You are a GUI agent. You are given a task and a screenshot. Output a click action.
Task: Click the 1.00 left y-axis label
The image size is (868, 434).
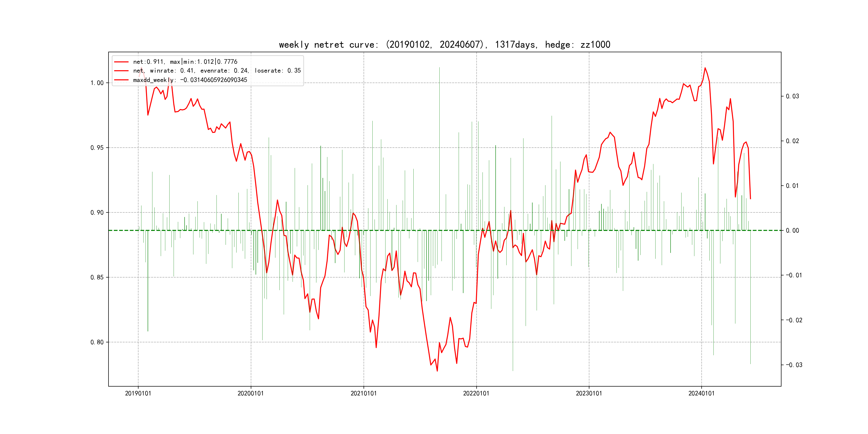click(x=97, y=83)
